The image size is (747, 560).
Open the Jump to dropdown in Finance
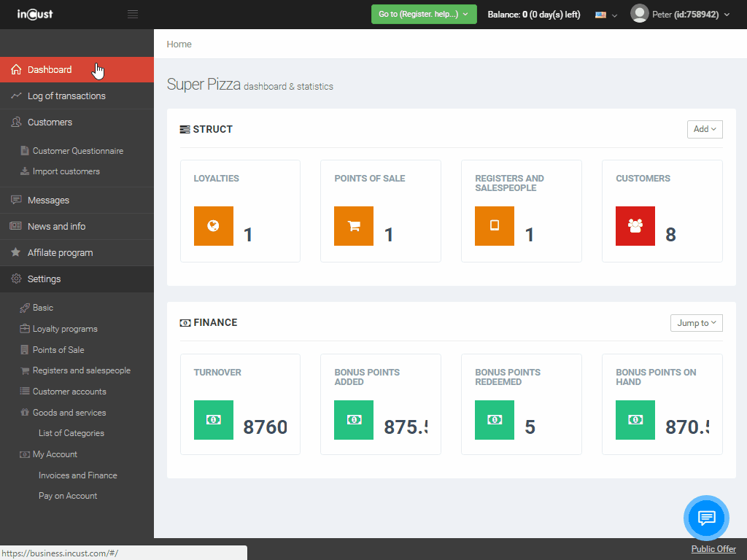[x=696, y=323]
